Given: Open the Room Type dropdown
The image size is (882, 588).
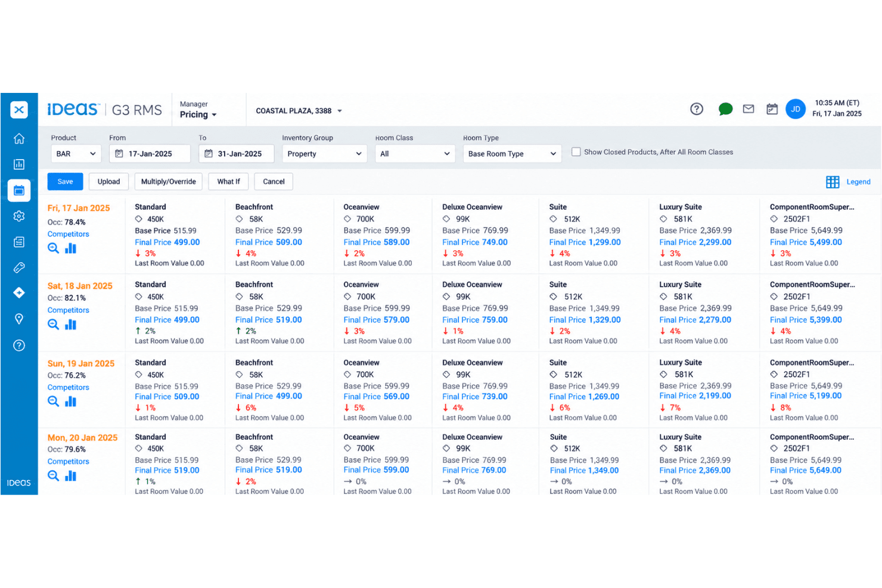Looking at the screenshot, I should click(513, 154).
